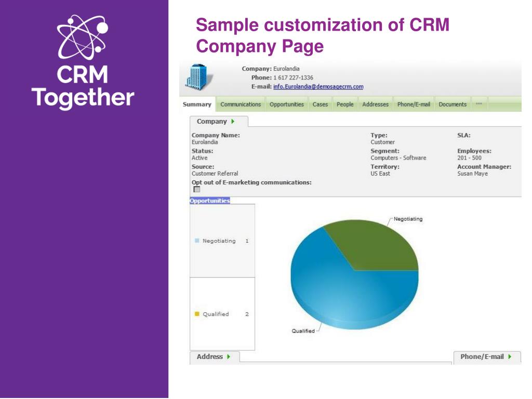Click the phone number 1 617 227-1336

(293, 78)
